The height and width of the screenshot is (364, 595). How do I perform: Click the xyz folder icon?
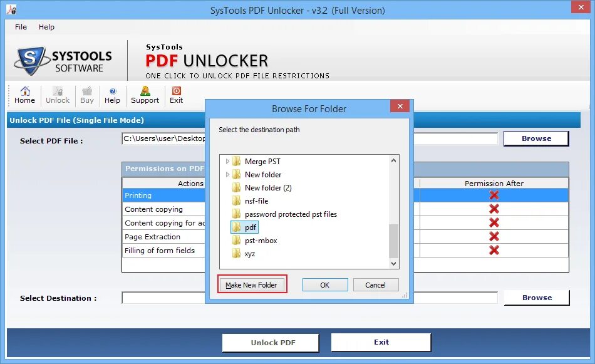[236, 254]
